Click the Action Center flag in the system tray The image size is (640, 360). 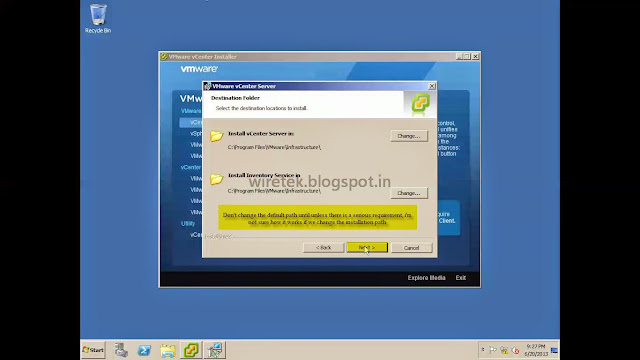click(x=493, y=350)
